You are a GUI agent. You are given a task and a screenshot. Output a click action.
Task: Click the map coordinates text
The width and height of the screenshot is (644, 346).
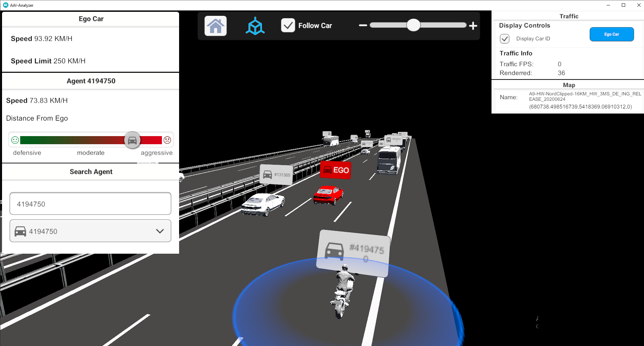coord(580,107)
